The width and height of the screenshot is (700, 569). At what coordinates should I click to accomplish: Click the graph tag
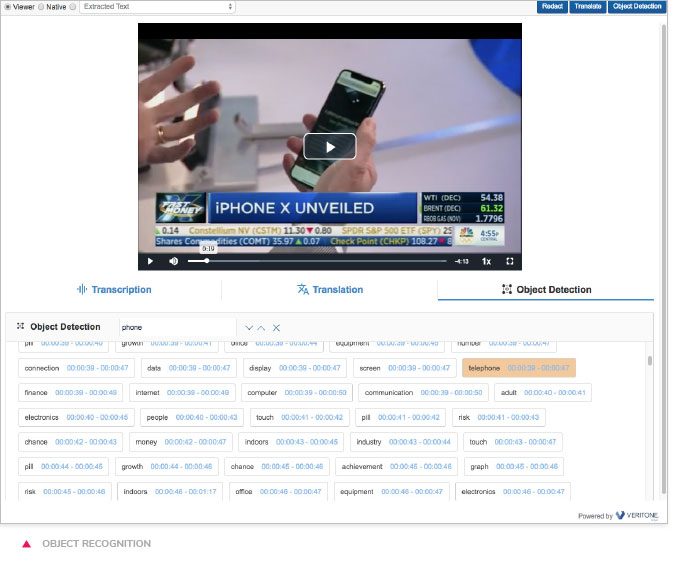[514, 466]
